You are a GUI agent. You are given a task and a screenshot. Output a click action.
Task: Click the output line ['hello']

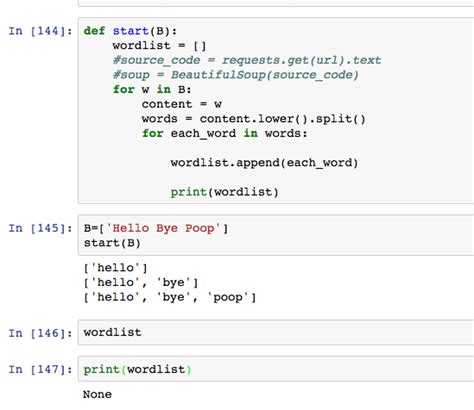tap(115, 268)
